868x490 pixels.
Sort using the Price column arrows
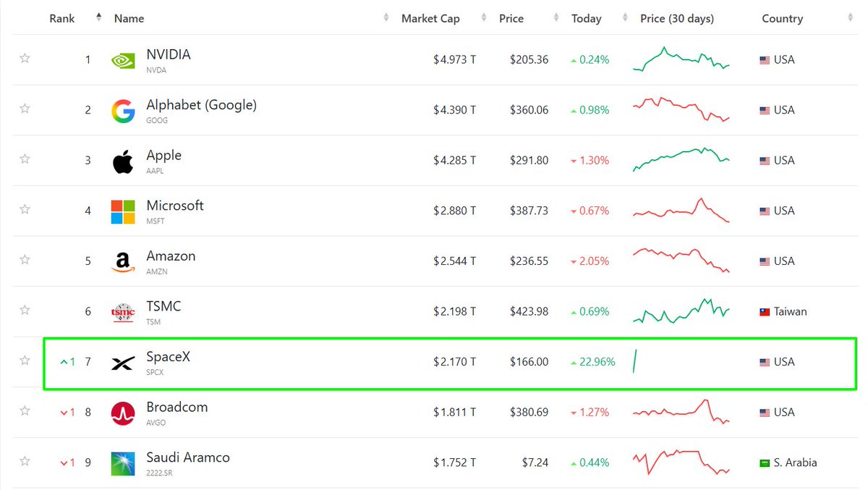point(556,18)
